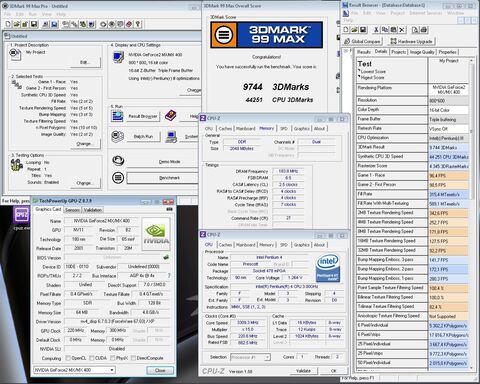Click Save icon in Result Browser toolbar
Viewport: 480px width, 384px height.
[363, 30]
